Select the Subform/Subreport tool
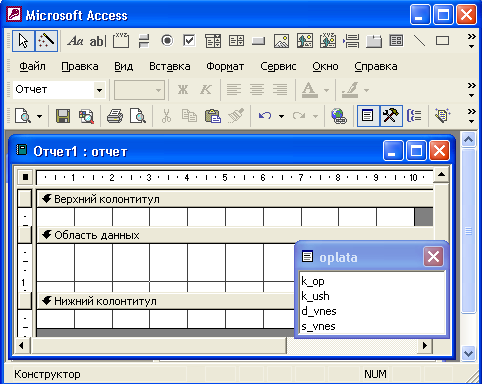 tap(396, 41)
